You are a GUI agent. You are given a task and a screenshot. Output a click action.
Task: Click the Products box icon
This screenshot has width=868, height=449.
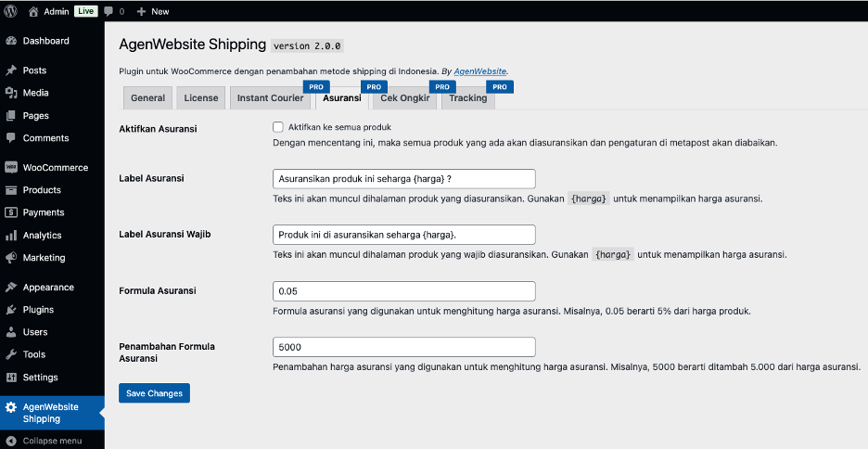pos(11,190)
